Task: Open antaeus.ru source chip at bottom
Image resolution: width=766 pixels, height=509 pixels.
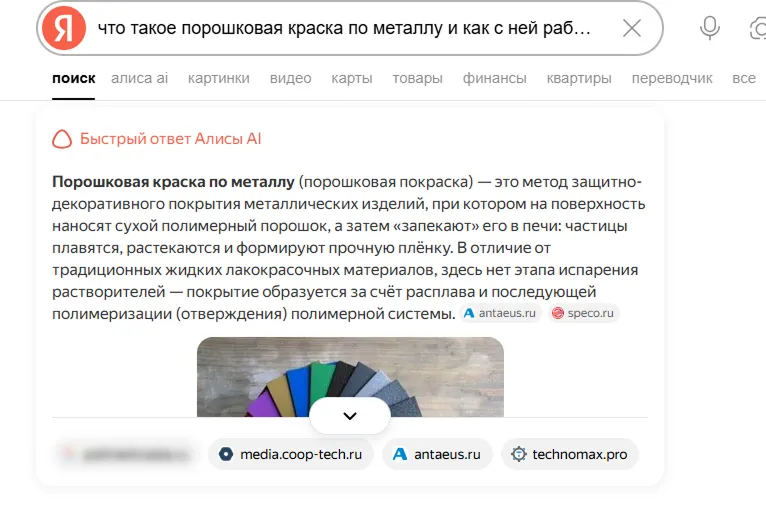Action: pyautogui.click(x=437, y=454)
